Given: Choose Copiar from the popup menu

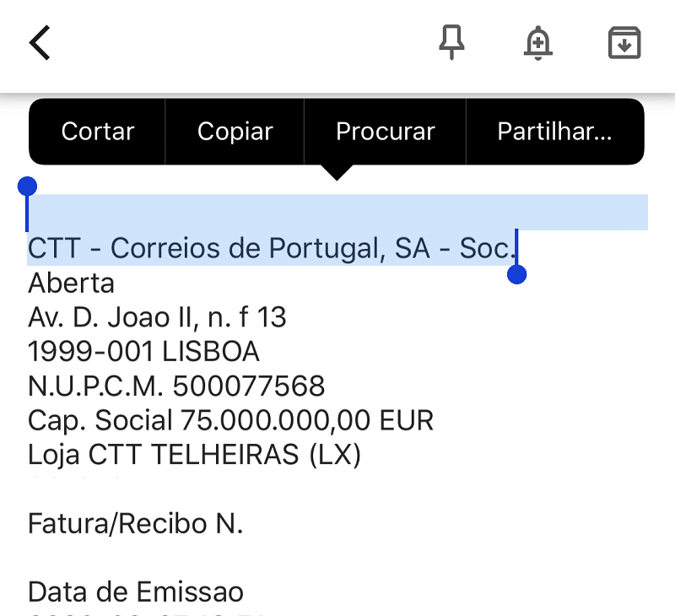Looking at the screenshot, I should (235, 132).
